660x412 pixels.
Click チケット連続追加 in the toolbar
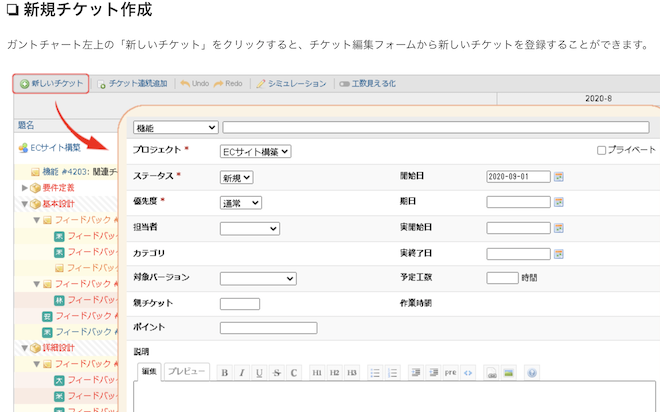(x=133, y=84)
